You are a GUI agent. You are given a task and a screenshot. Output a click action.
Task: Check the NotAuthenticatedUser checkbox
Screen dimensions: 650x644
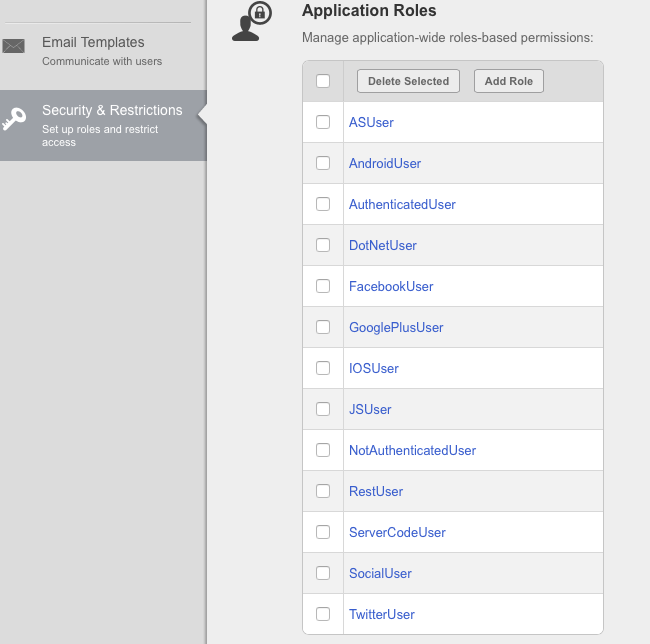(x=323, y=450)
